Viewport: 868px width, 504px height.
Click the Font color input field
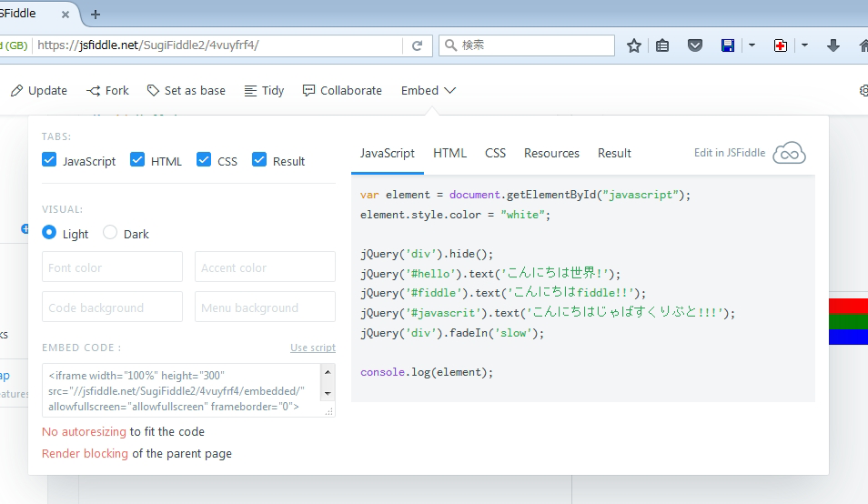112,267
